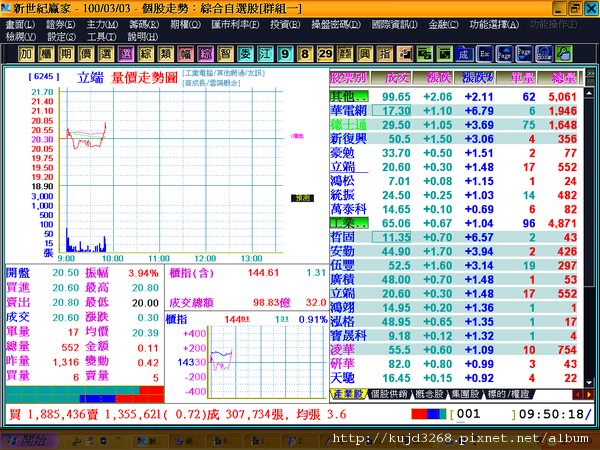The width and height of the screenshot is (600, 450).
Task: Click the yellow 加 toolbar button
Action: (26, 54)
